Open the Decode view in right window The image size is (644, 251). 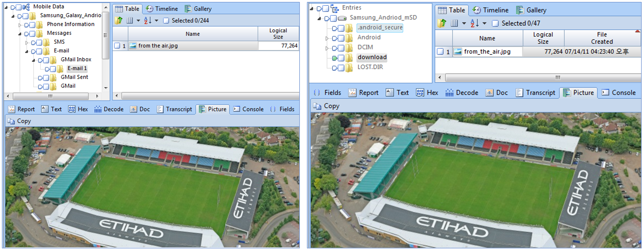pyautogui.click(x=462, y=93)
